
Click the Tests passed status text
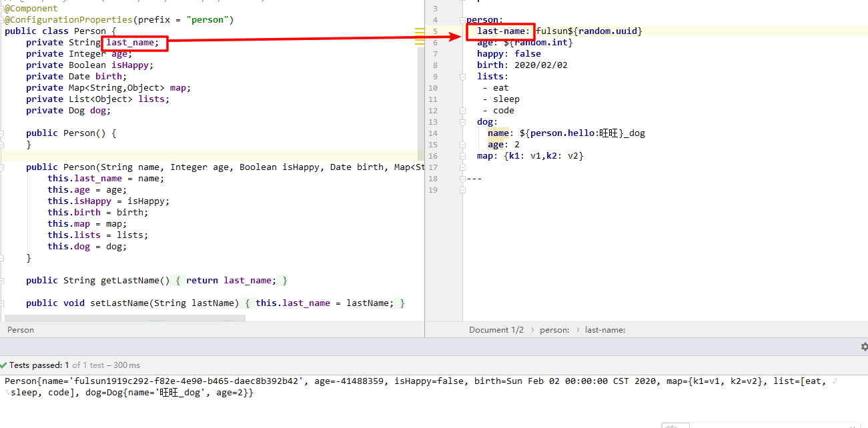click(x=36, y=365)
